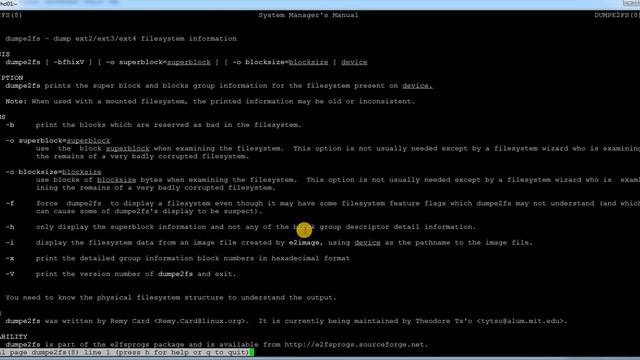640x360 pixels.
Task: Click the "-b" option flag
Action: (10, 125)
